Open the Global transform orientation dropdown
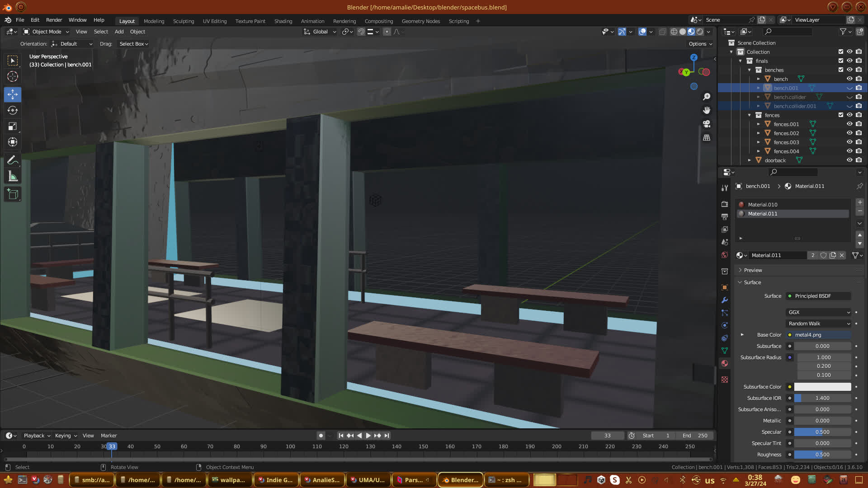Image resolution: width=868 pixels, height=488 pixels. coord(321,32)
